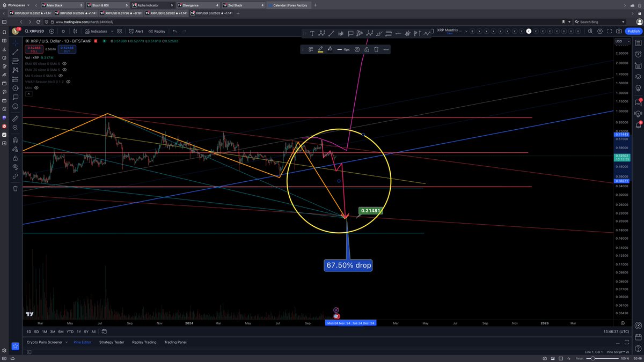644x362 pixels.
Task: Open line color pencil in drawing toolbar
Action: [320, 49]
